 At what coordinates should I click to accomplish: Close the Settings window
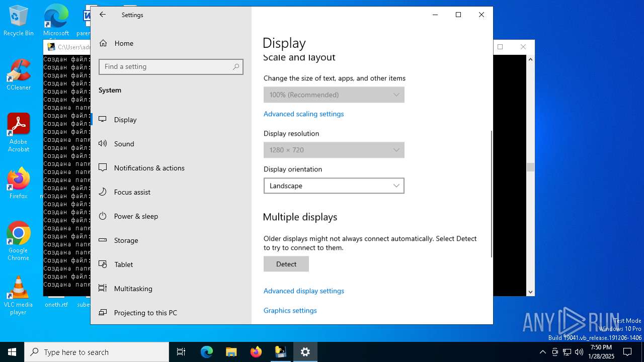pyautogui.click(x=481, y=15)
